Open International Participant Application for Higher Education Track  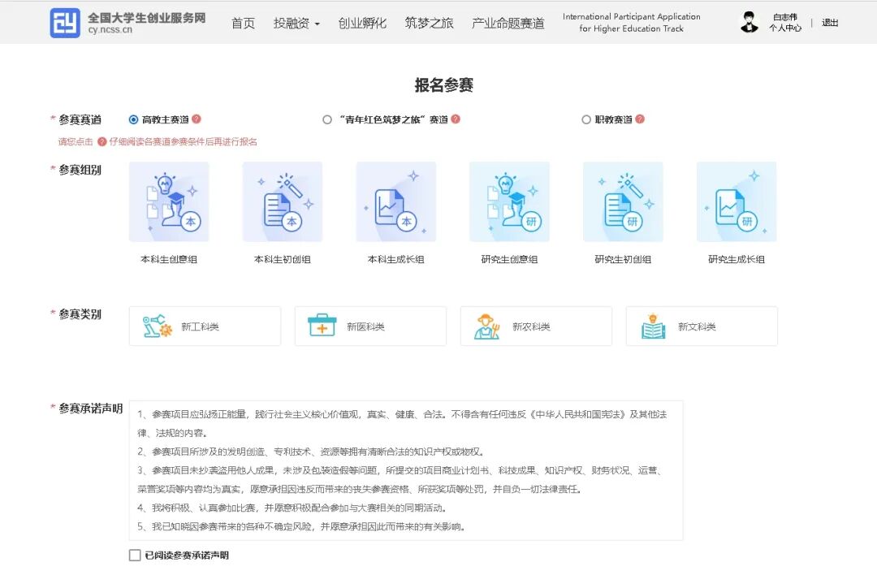point(632,23)
